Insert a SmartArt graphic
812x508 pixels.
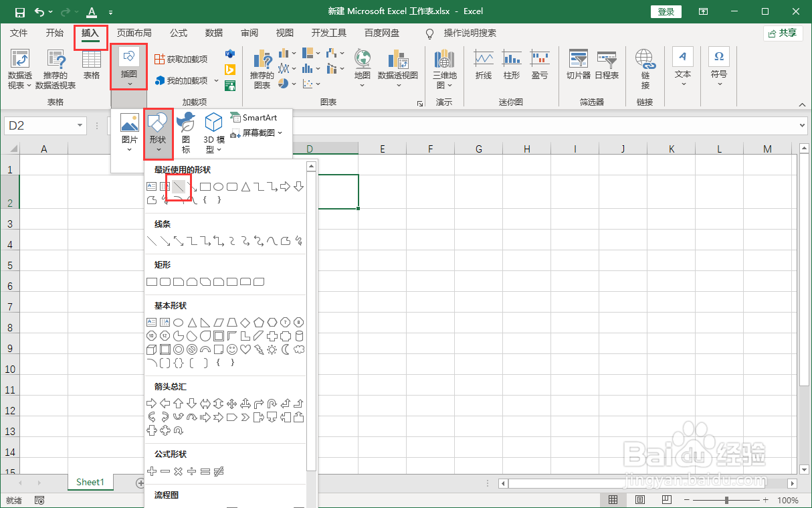253,118
